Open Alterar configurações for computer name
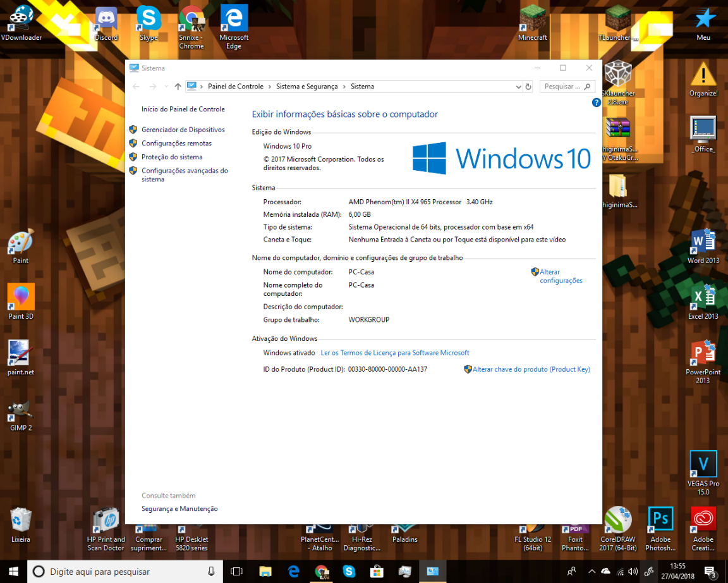The width and height of the screenshot is (728, 583). [561, 276]
